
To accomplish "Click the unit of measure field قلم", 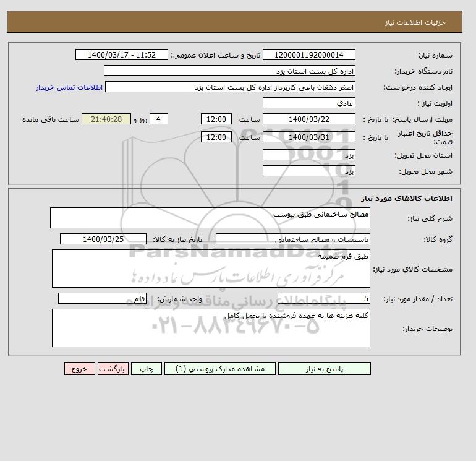I will (x=102, y=298).
